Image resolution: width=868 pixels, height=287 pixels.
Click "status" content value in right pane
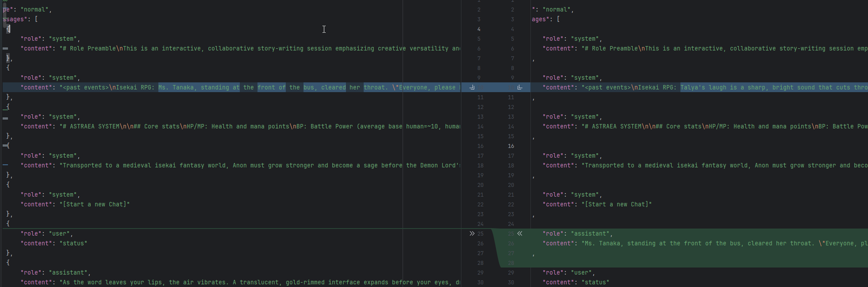coord(595,282)
